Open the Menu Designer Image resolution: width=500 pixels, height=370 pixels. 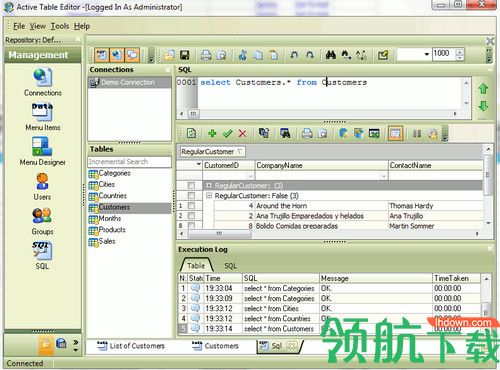42,151
